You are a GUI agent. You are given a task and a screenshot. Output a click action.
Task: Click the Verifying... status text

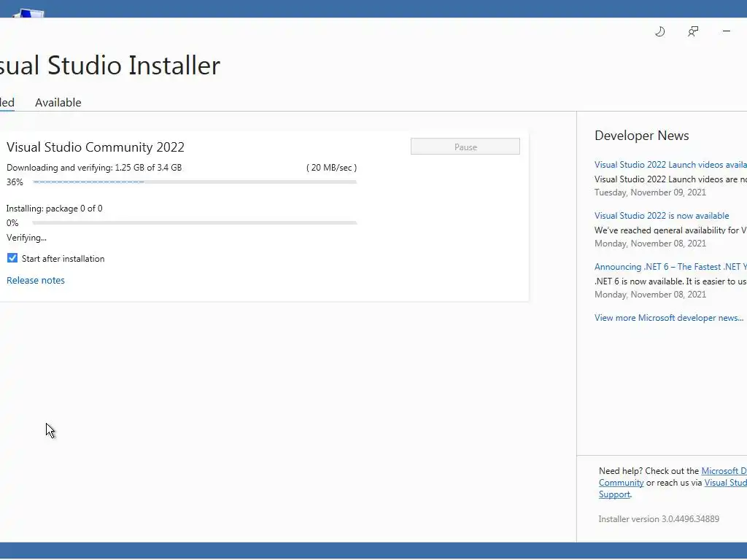[x=27, y=238]
